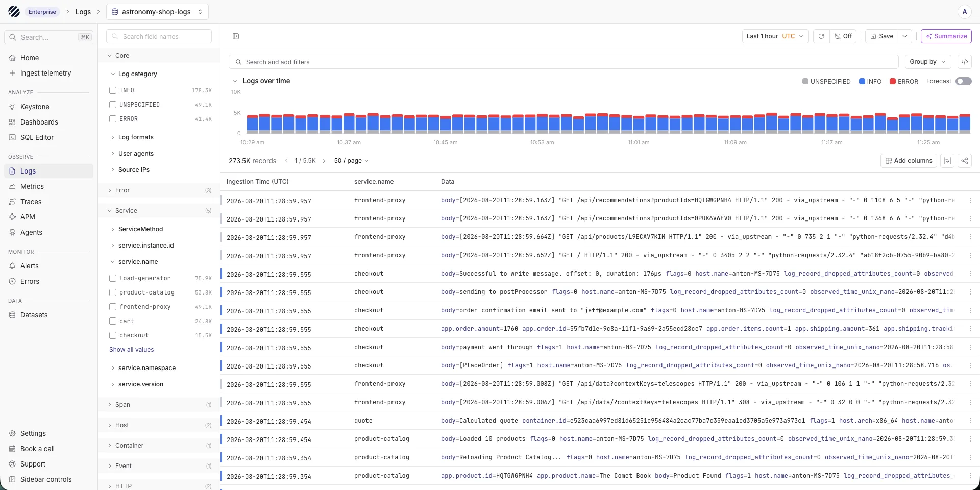Open Agents in the sidebar
980x490 pixels.
(x=48, y=232)
